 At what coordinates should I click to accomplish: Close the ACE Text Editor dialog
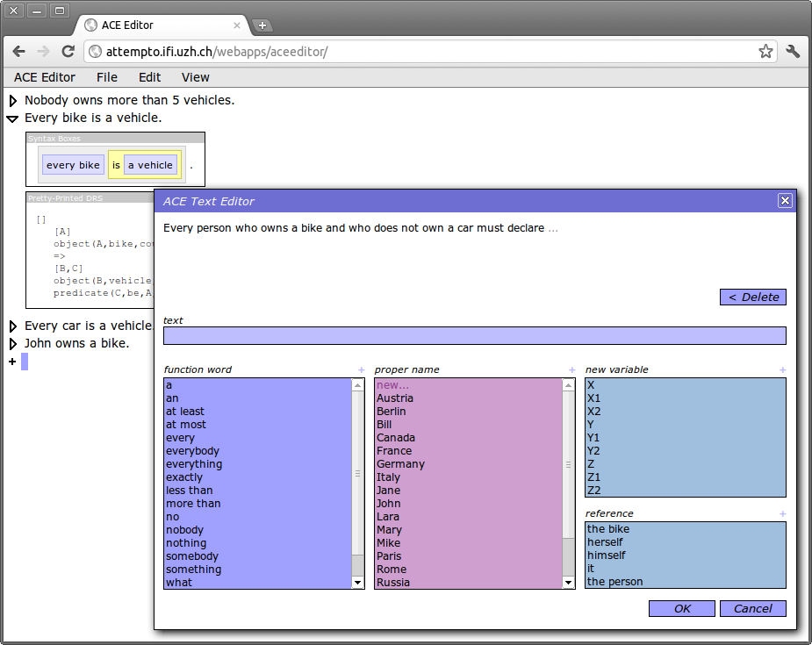click(x=785, y=201)
